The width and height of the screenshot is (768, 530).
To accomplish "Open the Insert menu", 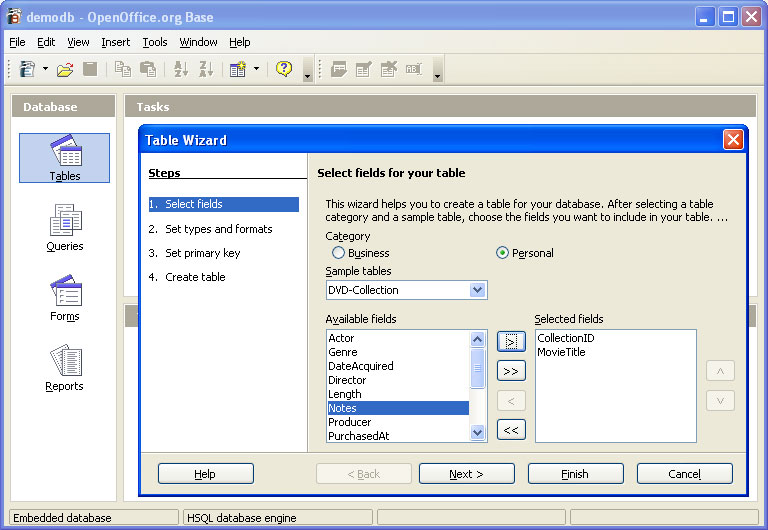I will [115, 42].
